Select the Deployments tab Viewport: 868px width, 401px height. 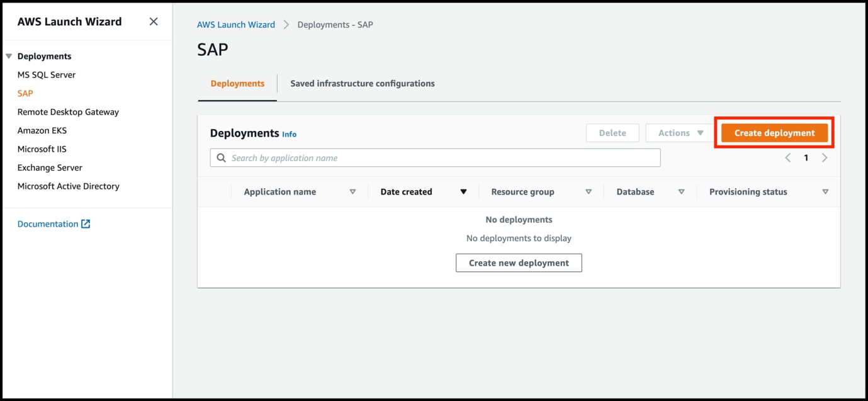tap(237, 83)
